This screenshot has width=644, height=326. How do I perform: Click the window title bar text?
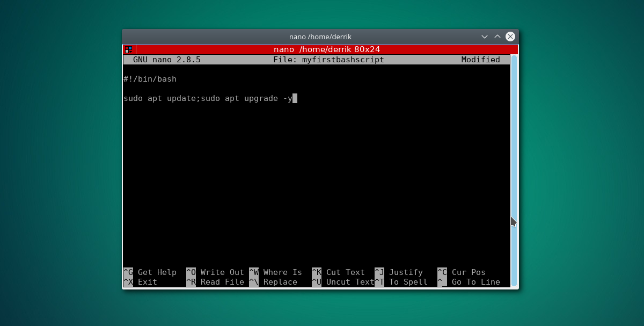pos(320,37)
